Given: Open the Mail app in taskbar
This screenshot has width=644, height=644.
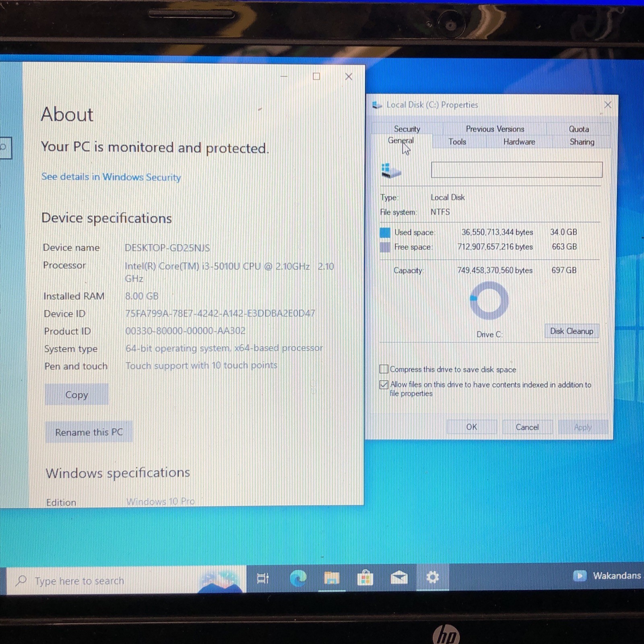Looking at the screenshot, I should 399,578.
